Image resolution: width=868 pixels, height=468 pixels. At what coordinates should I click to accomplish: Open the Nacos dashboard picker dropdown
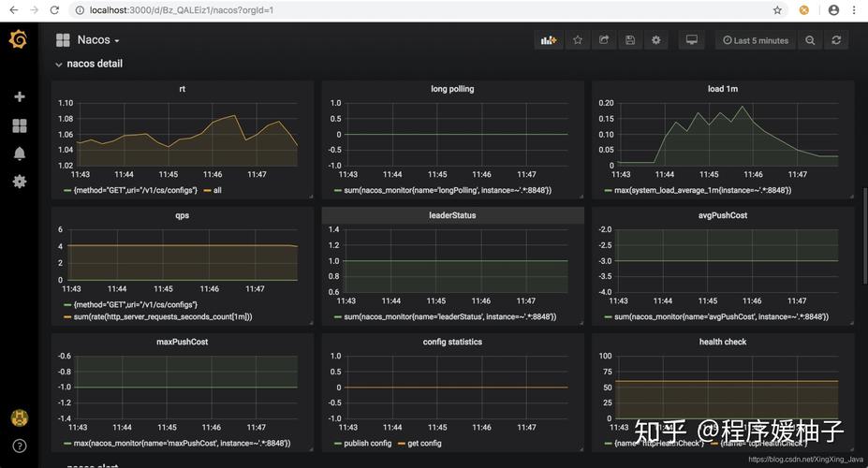pyautogui.click(x=88, y=40)
